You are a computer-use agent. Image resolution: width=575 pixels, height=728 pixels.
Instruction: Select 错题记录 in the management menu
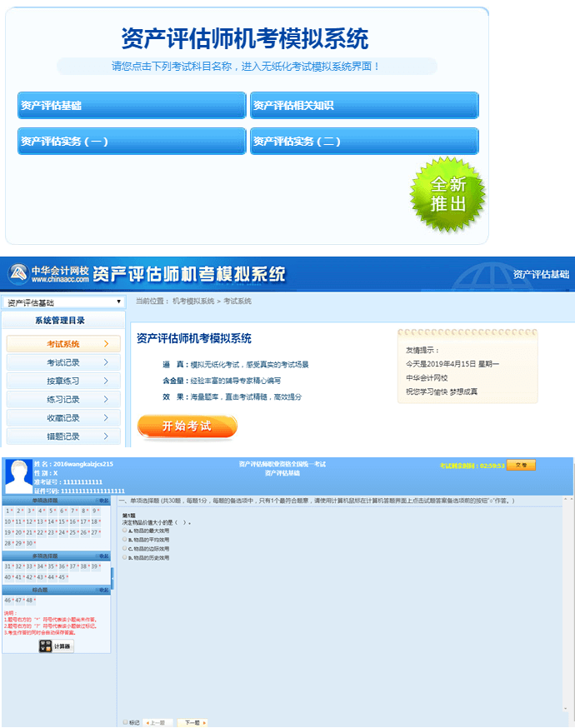[x=63, y=436]
